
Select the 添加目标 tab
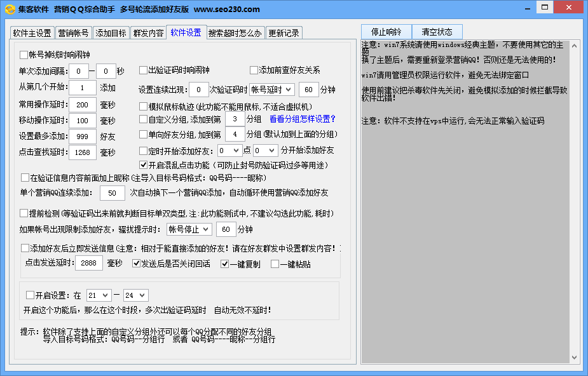111,33
